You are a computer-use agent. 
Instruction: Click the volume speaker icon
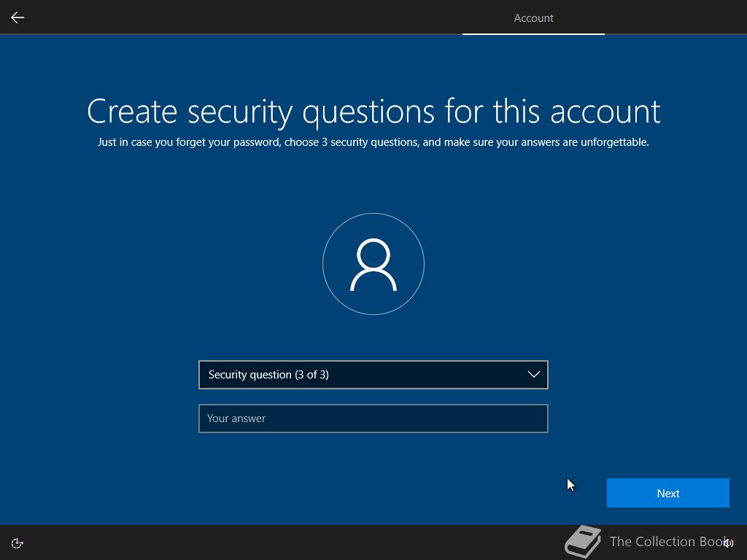tap(728, 542)
